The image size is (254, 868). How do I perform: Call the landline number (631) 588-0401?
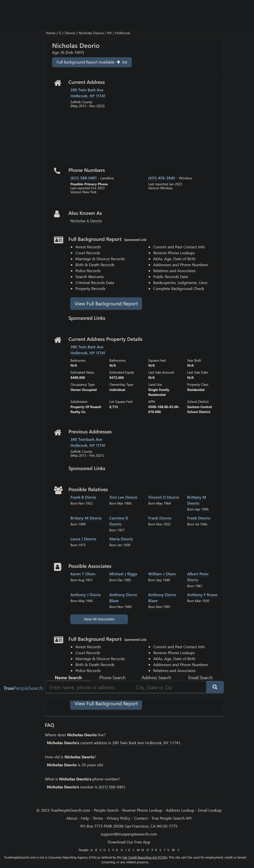coord(84,178)
